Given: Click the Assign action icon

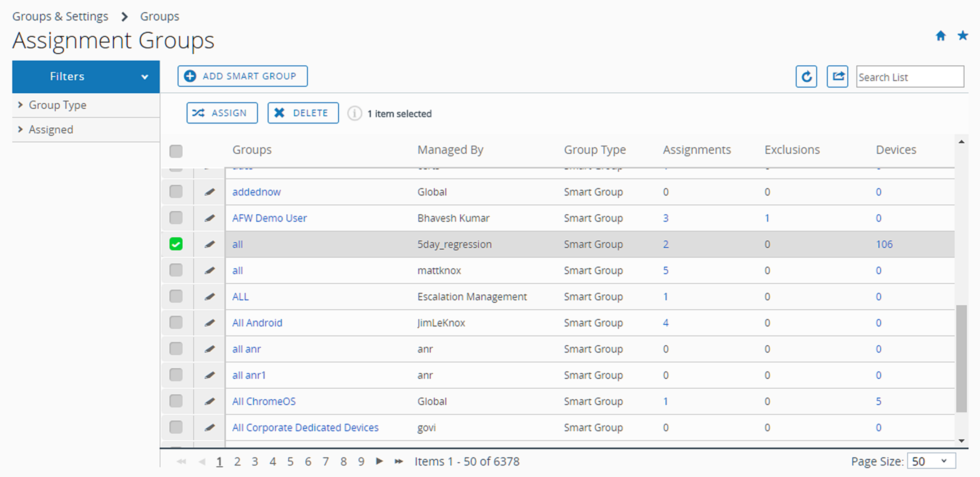Looking at the screenshot, I should [220, 113].
